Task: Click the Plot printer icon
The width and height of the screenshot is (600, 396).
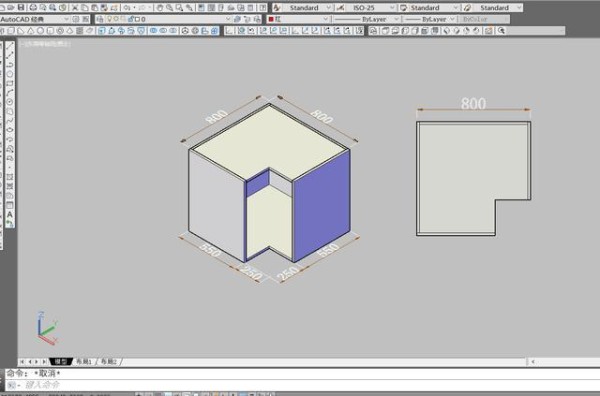Action: point(33,7)
